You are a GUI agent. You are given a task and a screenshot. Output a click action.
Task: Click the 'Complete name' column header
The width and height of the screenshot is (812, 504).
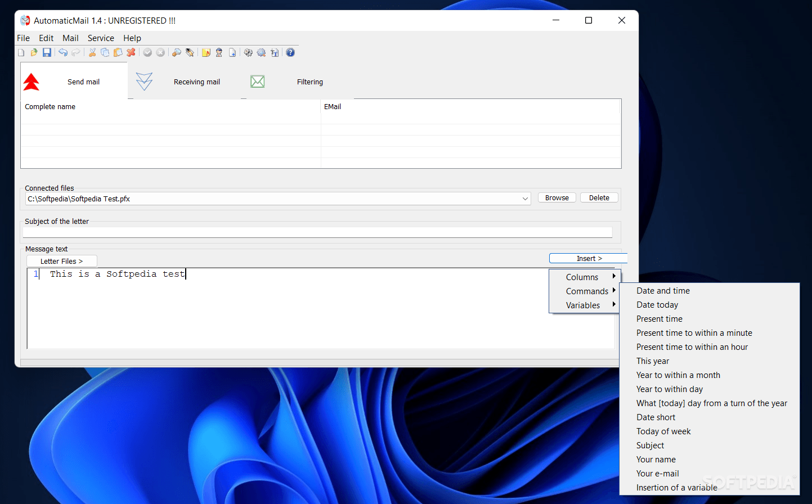point(171,107)
